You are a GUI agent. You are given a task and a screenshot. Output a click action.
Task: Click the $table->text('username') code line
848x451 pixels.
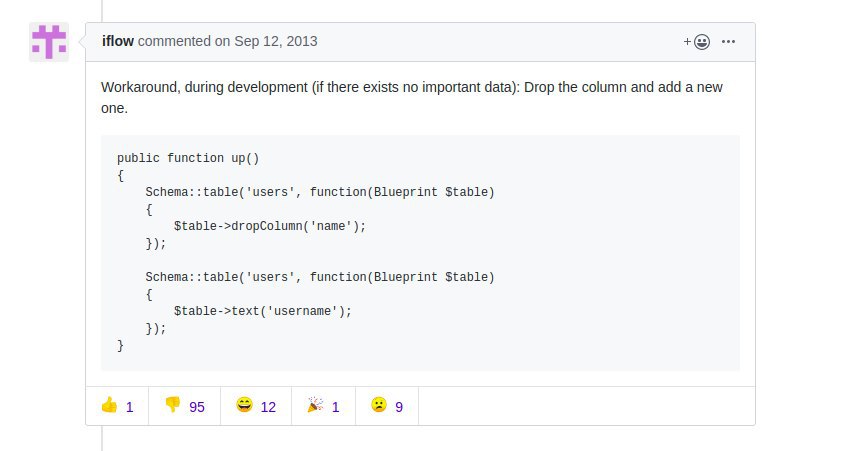(x=262, y=311)
